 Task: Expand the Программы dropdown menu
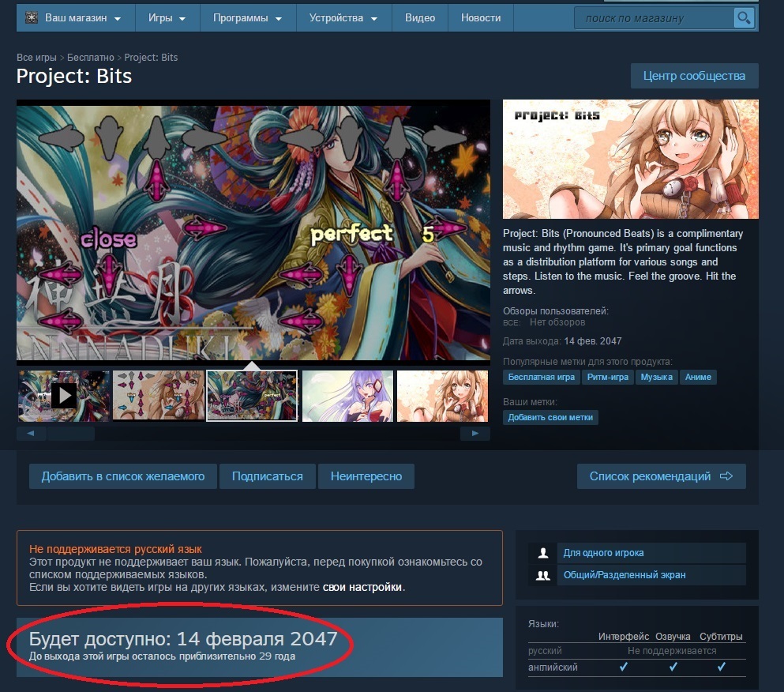pos(246,18)
